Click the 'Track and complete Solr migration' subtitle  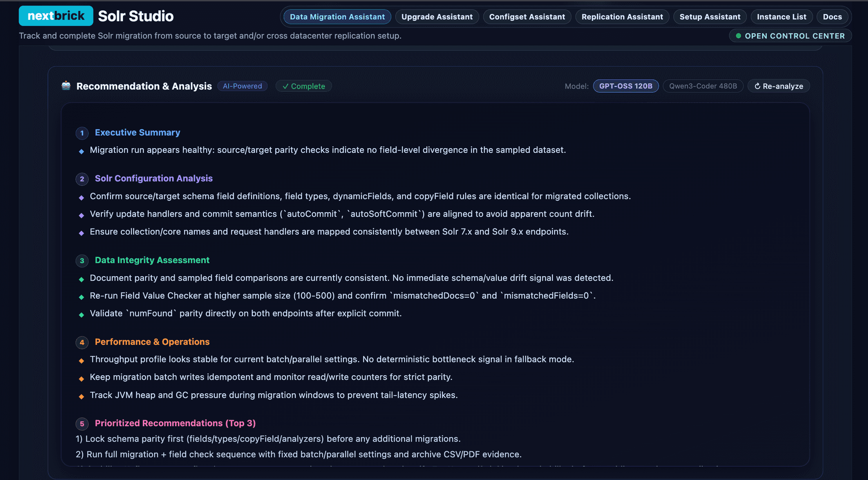210,36
